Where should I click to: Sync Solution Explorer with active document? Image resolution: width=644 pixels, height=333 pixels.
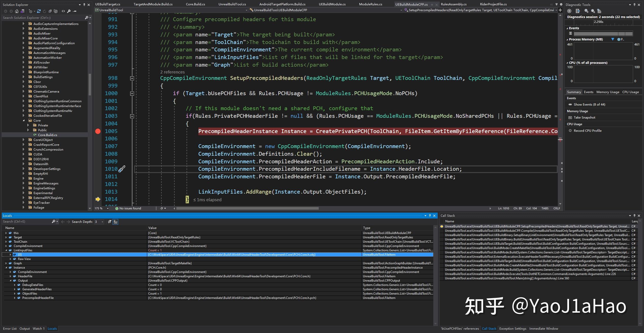pos(39,11)
